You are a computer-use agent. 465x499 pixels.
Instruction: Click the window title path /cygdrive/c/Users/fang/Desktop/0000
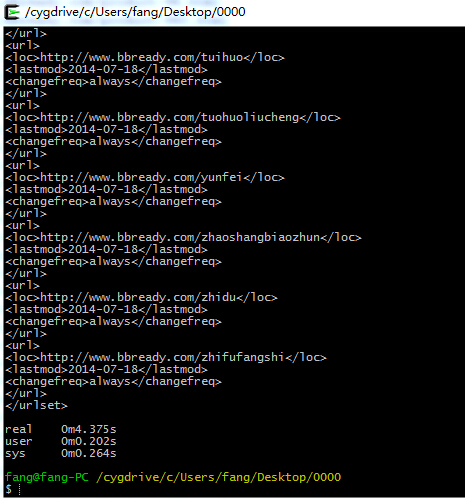pyautogui.click(x=135, y=12)
